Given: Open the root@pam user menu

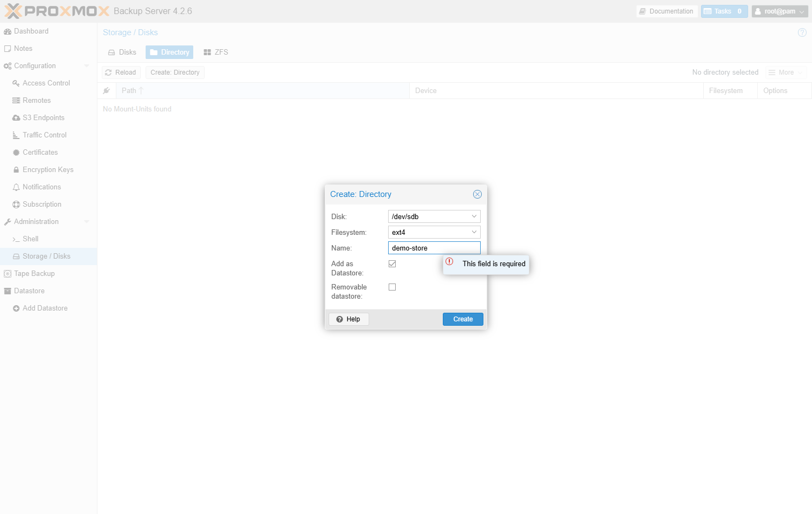Looking at the screenshot, I should tap(780, 11).
